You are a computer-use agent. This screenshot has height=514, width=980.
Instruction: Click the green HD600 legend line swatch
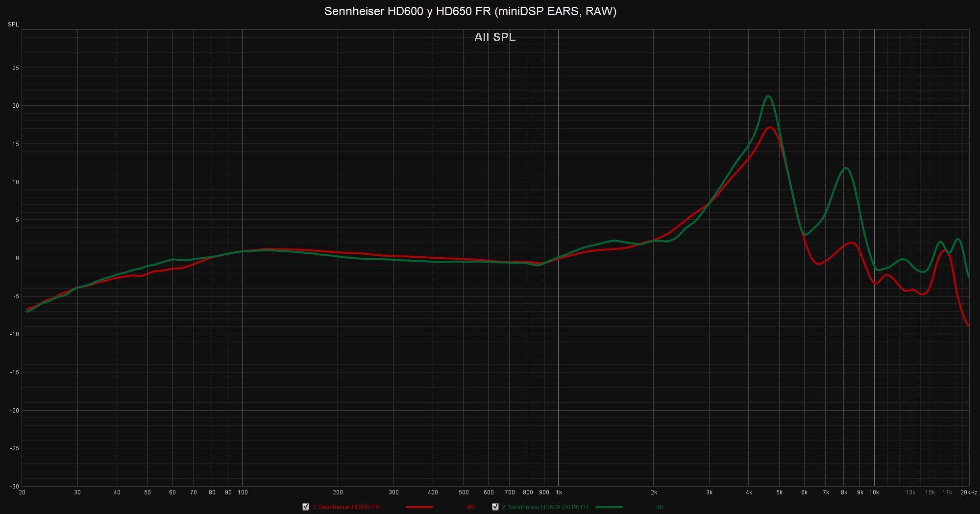point(609,507)
